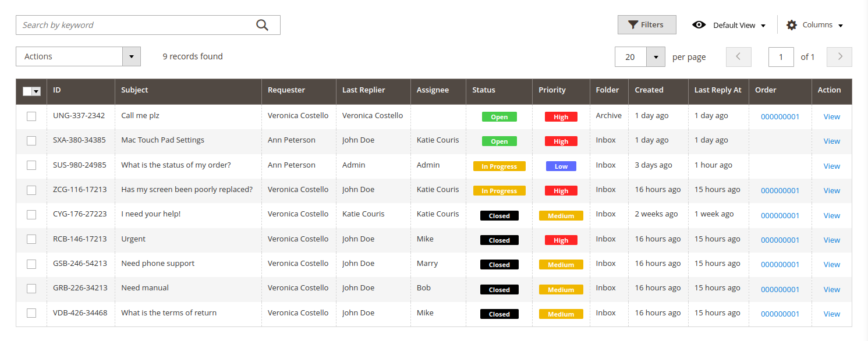Expand the Actions dropdown
Screen dimensions: 868x341
131,56
